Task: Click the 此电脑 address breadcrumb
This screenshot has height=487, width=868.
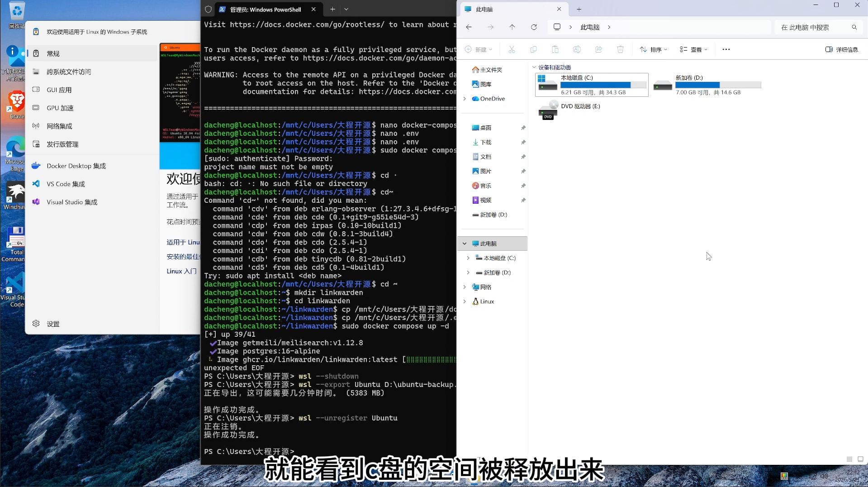Action: (x=590, y=27)
